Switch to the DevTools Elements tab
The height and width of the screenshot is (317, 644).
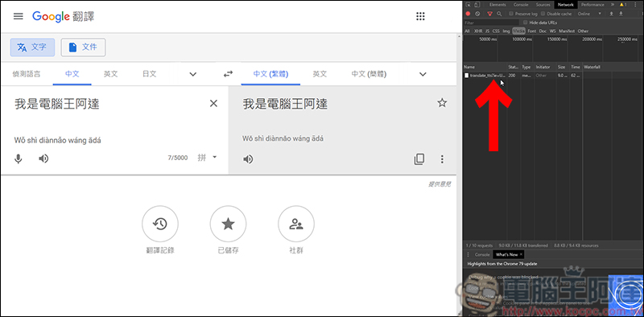coord(497,5)
